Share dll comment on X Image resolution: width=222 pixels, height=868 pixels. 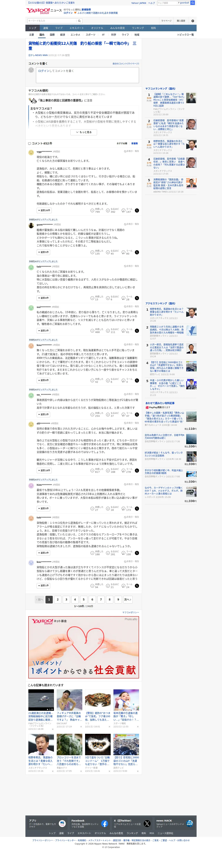click(137, 471)
